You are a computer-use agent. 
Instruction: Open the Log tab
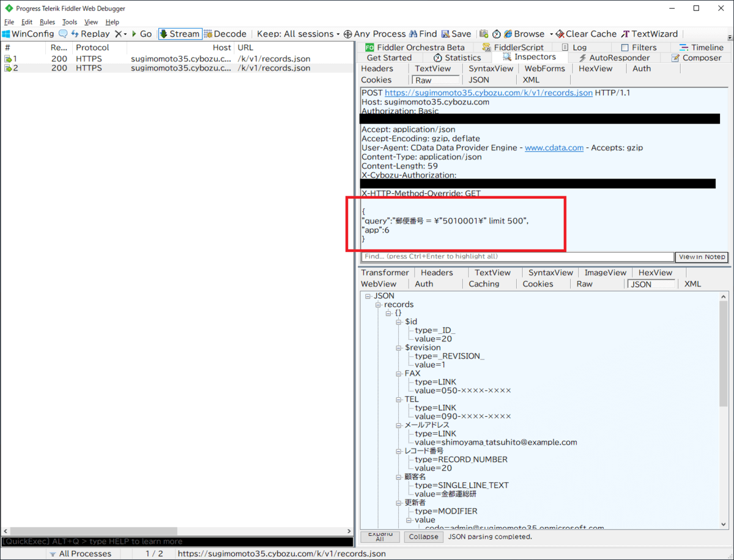click(x=573, y=48)
